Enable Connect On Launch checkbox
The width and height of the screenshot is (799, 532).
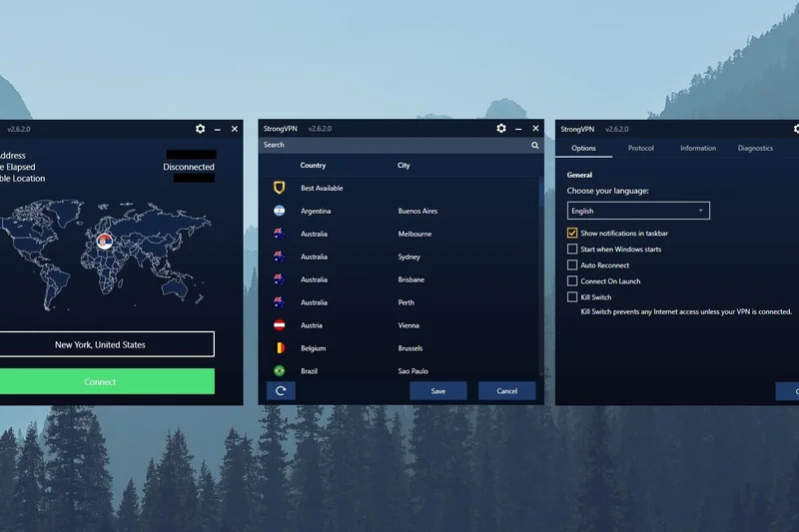(572, 281)
